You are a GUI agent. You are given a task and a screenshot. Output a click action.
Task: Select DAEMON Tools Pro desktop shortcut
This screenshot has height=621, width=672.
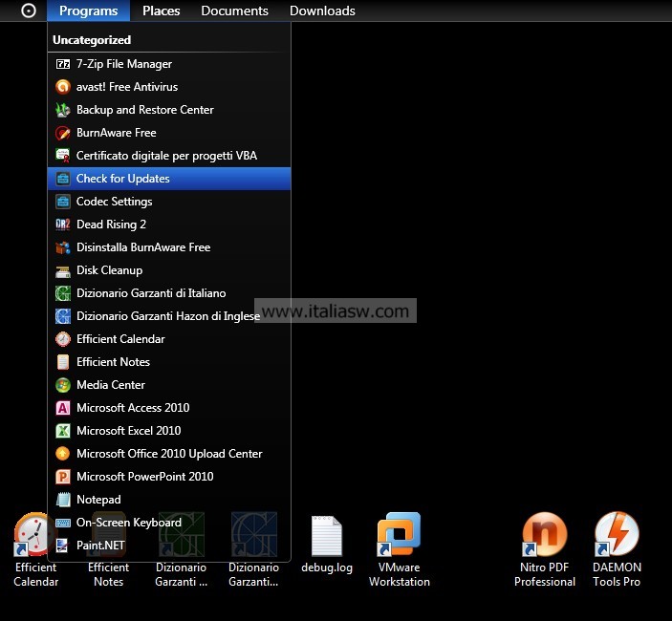[x=617, y=550]
